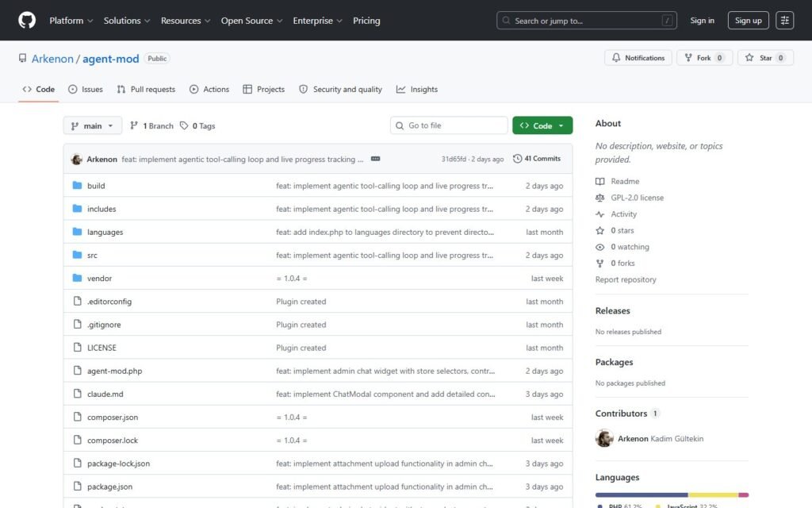Image resolution: width=812 pixels, height=508 pixels.
Task: Click the tag icon next to 0 Tags
Action: 184,125
